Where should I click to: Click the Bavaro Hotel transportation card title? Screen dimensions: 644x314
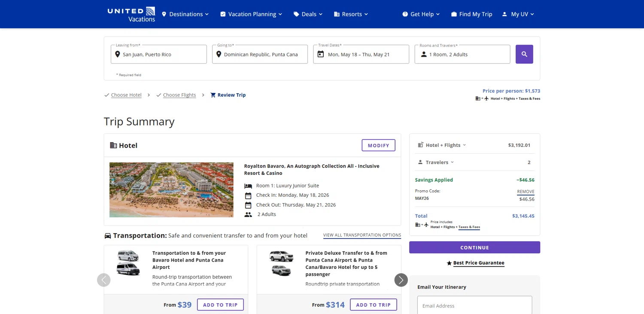pyautogui.click(x=189, y=260)
